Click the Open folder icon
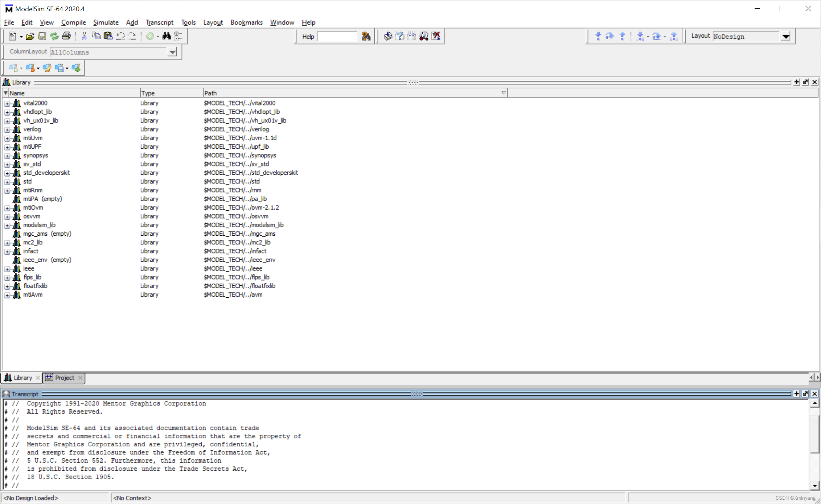This screenshot has width=821, height=504. pos(30,36)
